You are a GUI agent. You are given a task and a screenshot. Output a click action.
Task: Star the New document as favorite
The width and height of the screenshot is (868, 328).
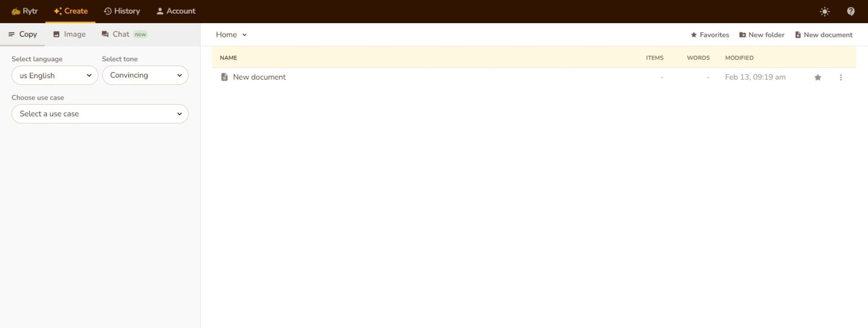point(817,77)
